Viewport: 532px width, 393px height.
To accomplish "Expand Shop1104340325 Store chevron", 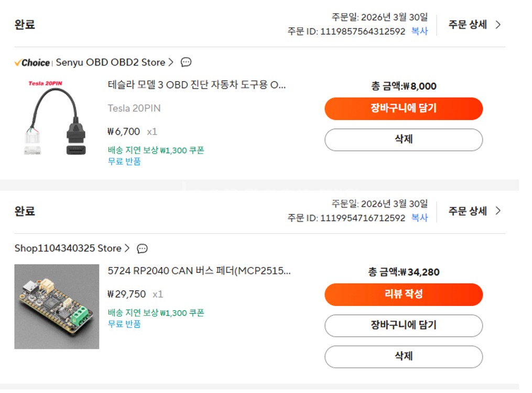I will (126, 248).
